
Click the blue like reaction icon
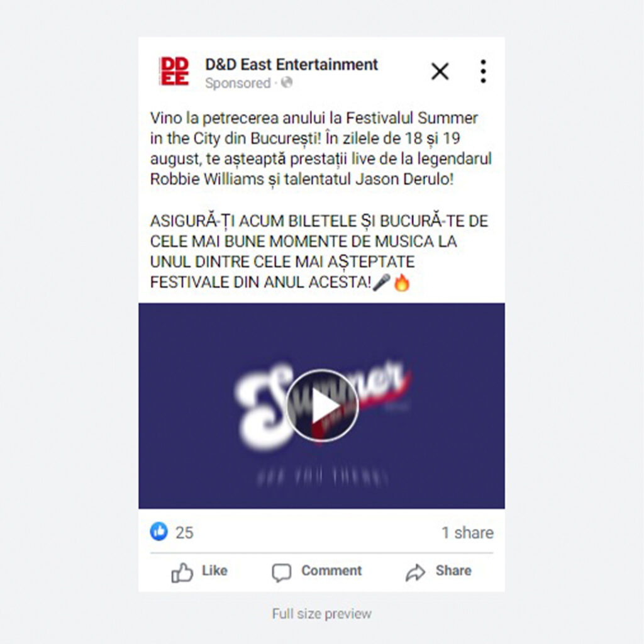159,531
